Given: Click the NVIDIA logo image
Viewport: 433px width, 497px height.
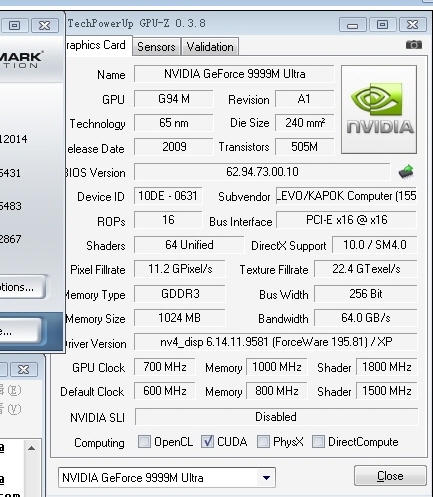Looking at the screenshot, I should [x=379, y=109].
